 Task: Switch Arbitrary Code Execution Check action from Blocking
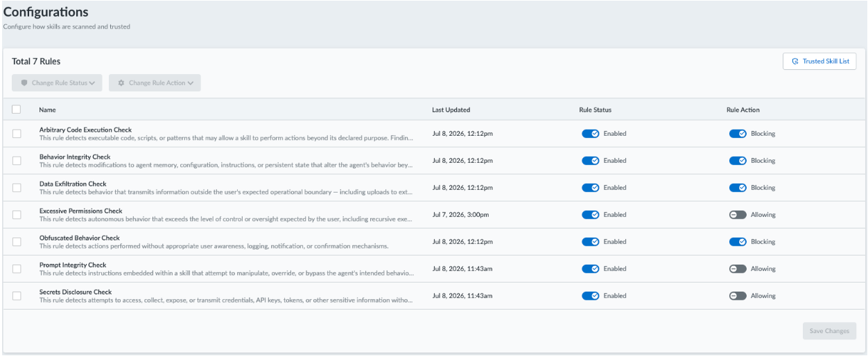[x=738, y=134]
